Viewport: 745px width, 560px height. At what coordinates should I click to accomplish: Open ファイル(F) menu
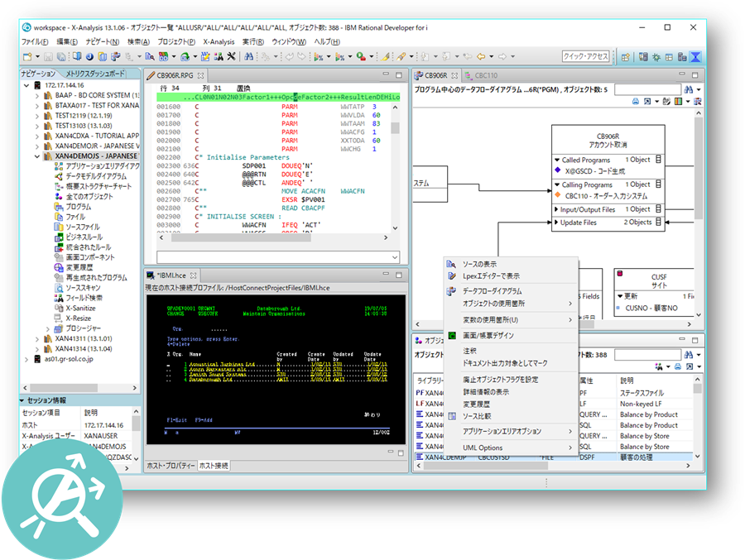tap(35, 42)
